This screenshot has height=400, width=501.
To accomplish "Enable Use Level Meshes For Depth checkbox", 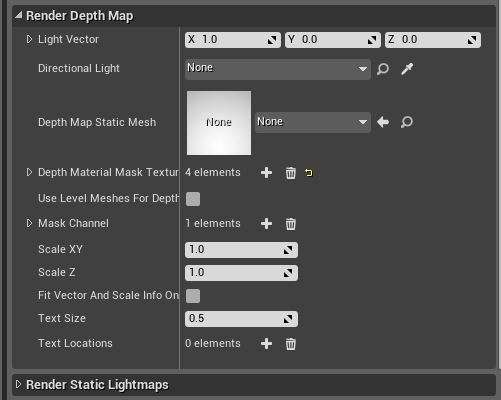I will tap(193, 199).
